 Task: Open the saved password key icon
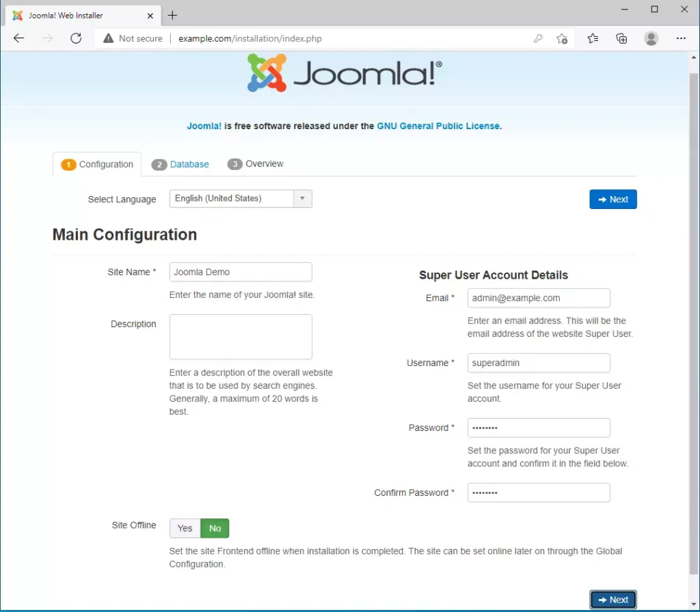[538, 38]
